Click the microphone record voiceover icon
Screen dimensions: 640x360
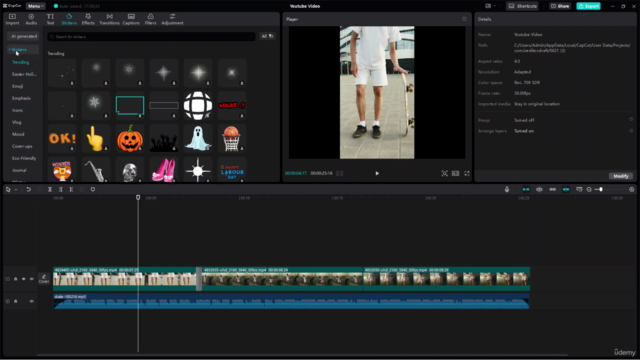pyautogui.click(x=507, y=189)
